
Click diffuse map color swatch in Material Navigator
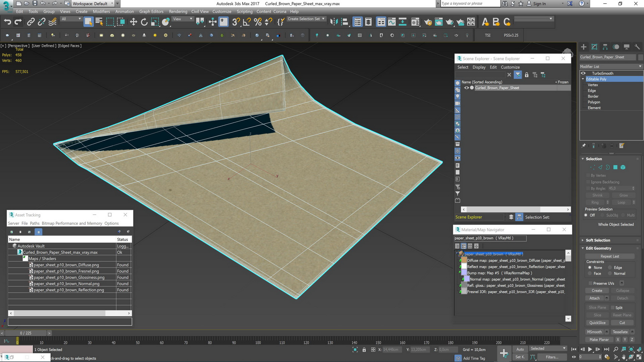pos(464,260)
